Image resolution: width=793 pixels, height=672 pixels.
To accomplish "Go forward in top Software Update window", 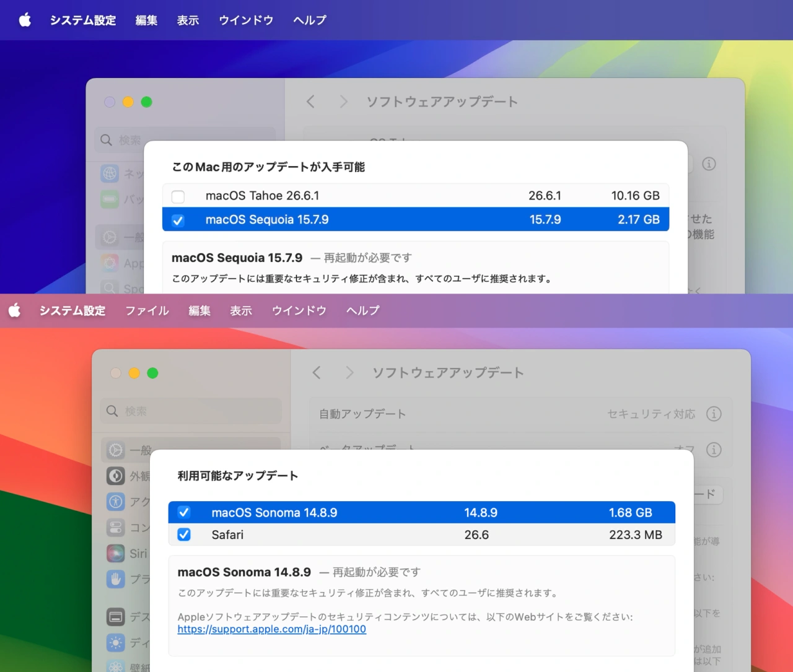I will pos(343,102).
